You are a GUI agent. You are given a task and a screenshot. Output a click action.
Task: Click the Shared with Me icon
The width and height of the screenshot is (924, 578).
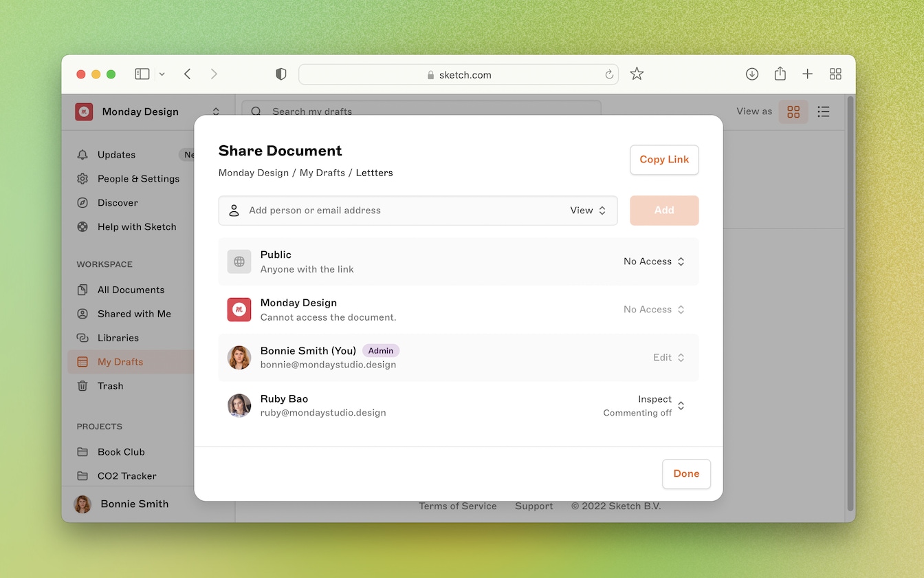tap(82, 314)
